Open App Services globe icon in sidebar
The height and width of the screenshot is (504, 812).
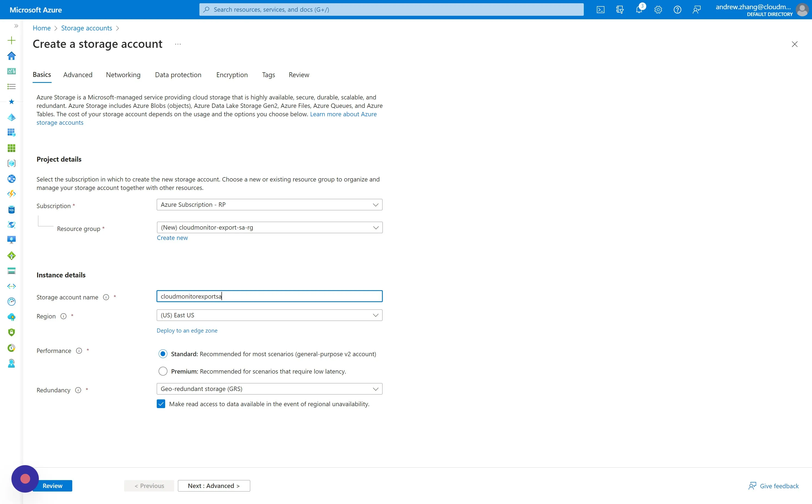tap(11, 179)
